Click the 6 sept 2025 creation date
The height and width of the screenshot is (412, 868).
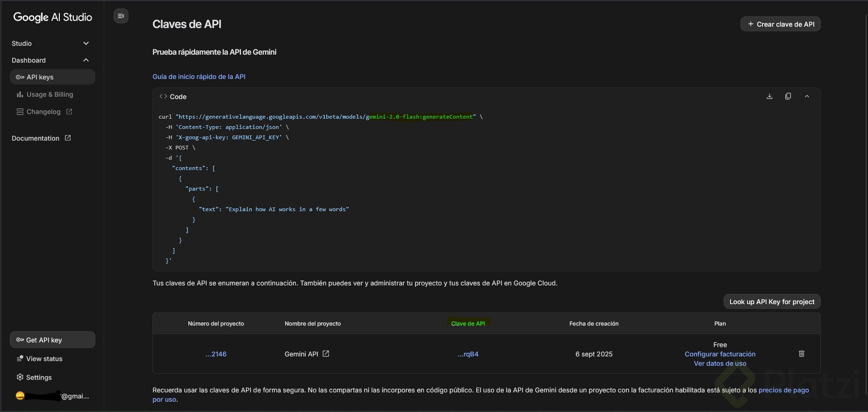[594, 354]
